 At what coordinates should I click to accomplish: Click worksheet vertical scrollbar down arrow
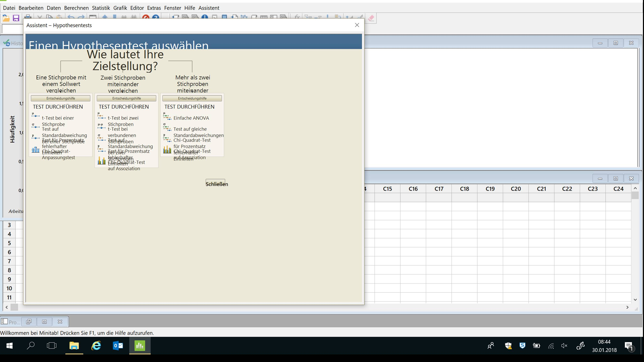635,299
